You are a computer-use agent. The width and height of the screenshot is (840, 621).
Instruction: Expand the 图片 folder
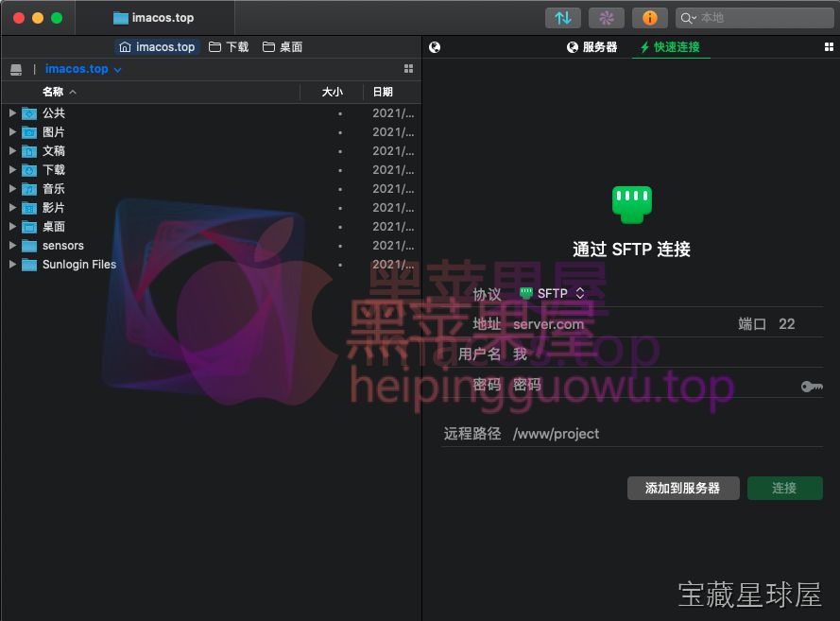coord(12,131)
